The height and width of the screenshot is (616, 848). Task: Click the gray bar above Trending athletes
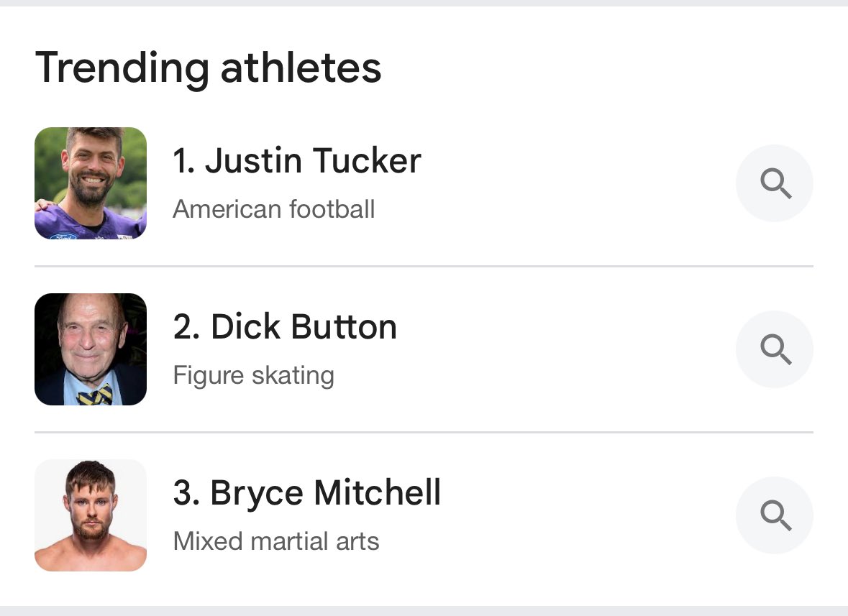point(424,4)
